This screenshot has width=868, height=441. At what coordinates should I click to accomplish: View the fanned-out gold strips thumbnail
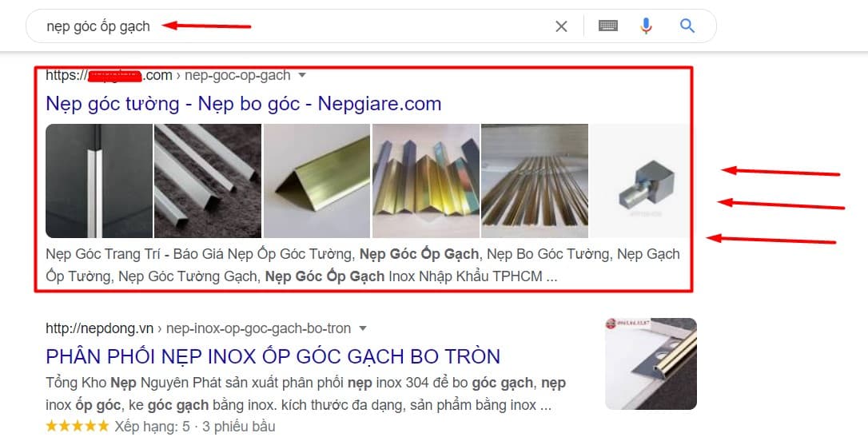click(x=534, y=181)
